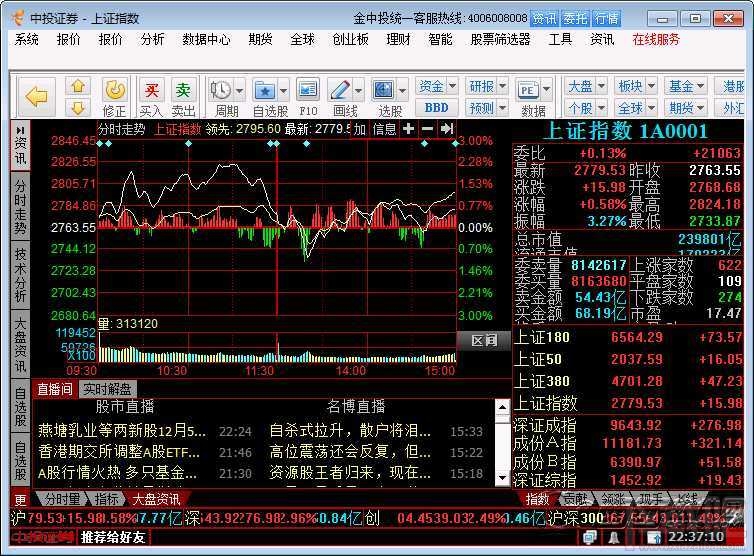Click the minus zoom-out chart icon
Image resolution: width=754 pixels, height=556 pixels.
(427, 129)
